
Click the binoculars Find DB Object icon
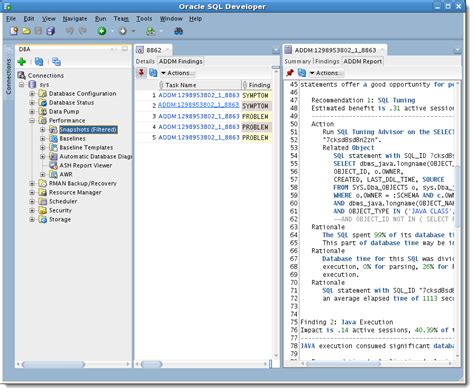[x=178, y=31]
